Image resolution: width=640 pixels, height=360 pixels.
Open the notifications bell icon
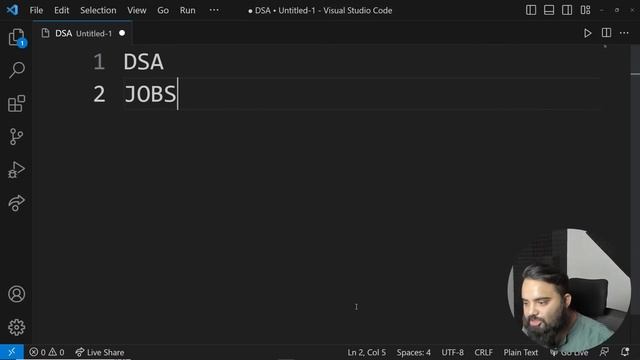pyautogui.click(x=625, y=352)
